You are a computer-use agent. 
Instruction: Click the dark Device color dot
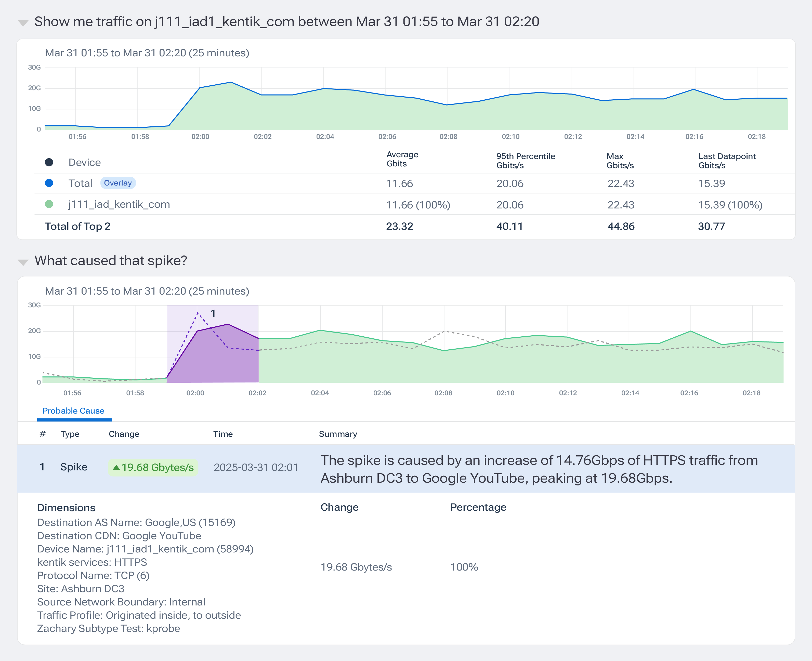[49, 163]
